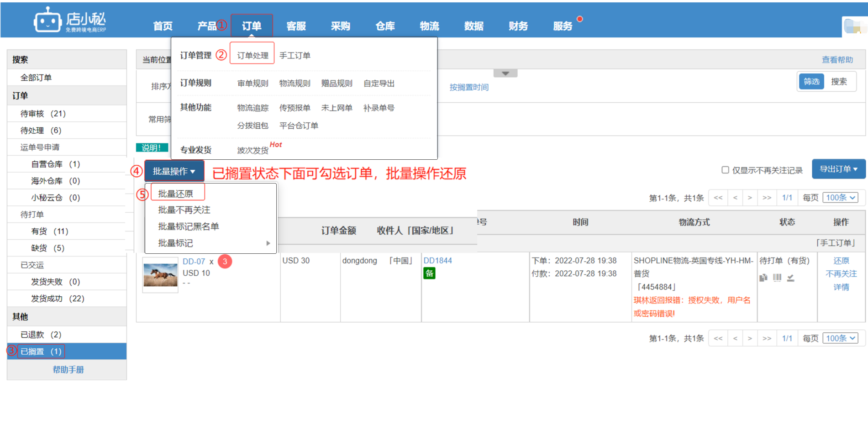The height and width of the screenshot is (425, 868).
Task: Go to first page of top pagination
Action: point(718,198)
